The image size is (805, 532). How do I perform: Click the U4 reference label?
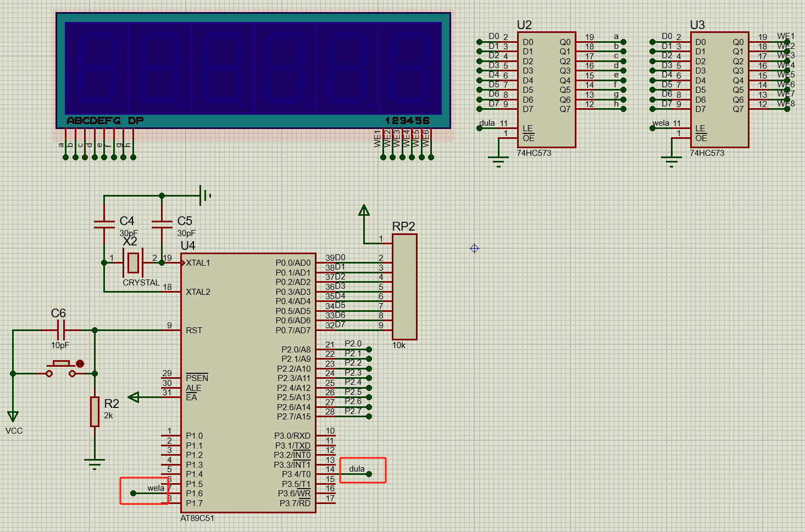click(188, 245)
